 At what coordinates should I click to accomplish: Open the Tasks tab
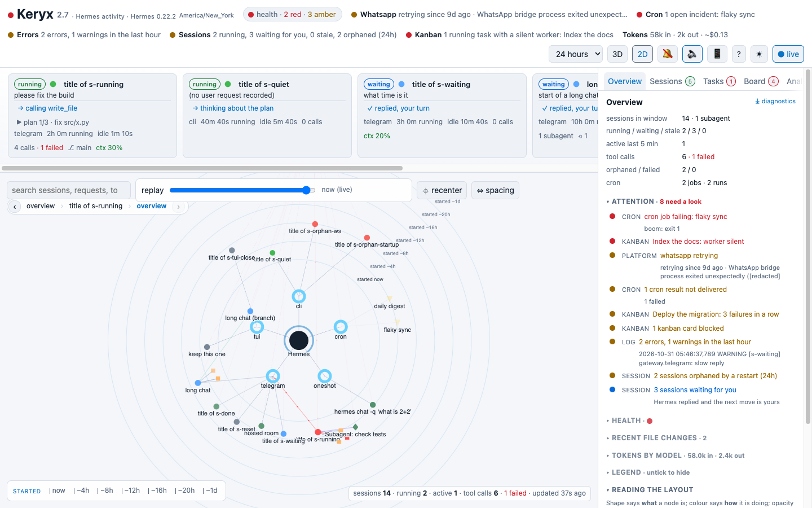point(719,81)
